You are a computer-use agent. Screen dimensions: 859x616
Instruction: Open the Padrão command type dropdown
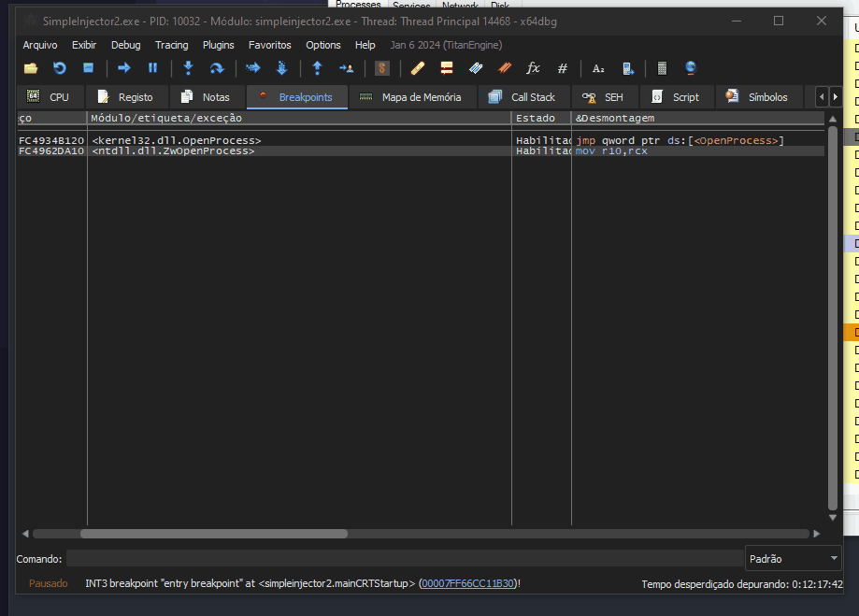click(794, 559)
